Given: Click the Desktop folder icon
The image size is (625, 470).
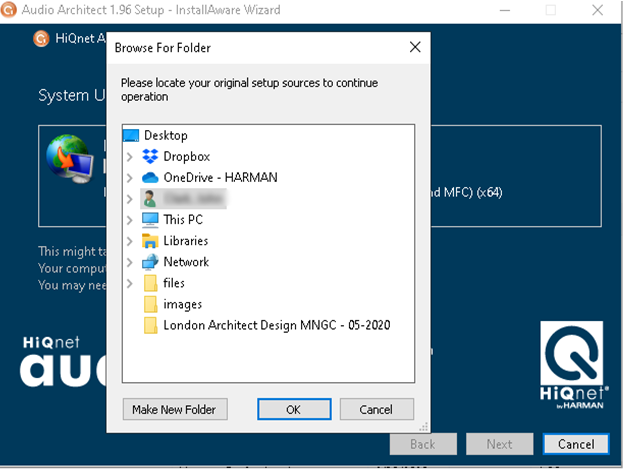Looking at the screenshot, I should tap(131, 136).
